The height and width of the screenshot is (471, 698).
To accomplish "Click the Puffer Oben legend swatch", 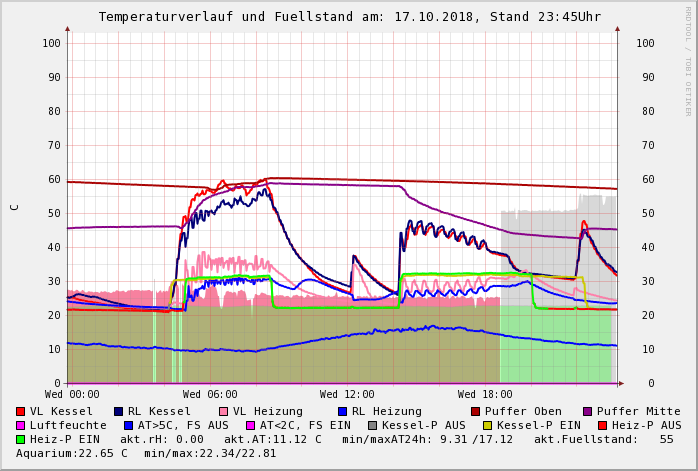I will [475, 411].
